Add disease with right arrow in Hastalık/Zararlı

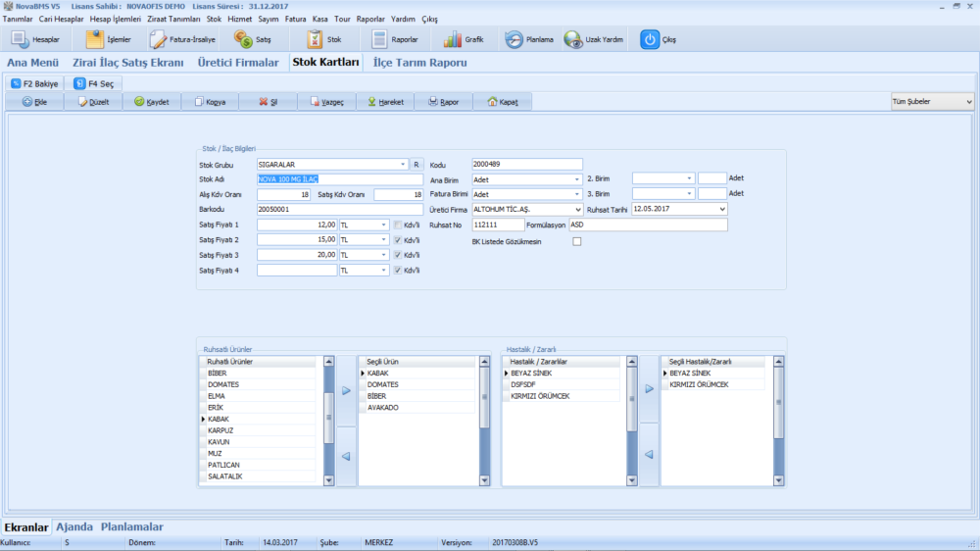[650, 388]
